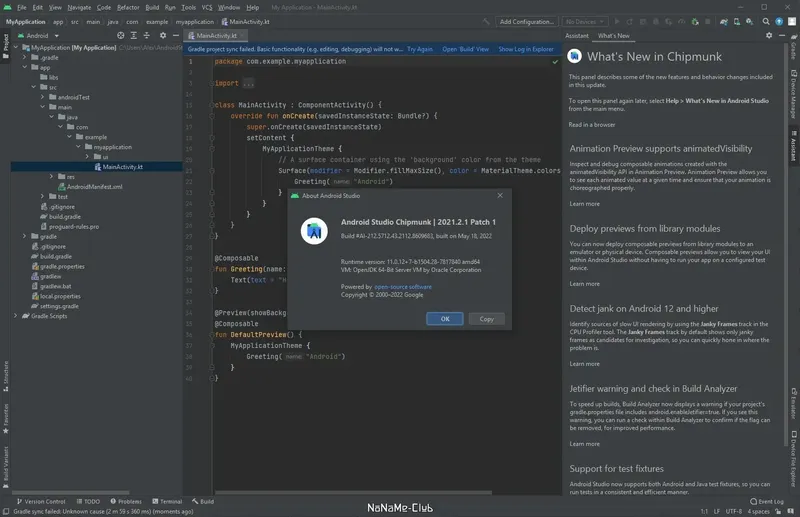Open the Event Log in status bar
Viewport: 800px width, 517px height.
[767, 501]
